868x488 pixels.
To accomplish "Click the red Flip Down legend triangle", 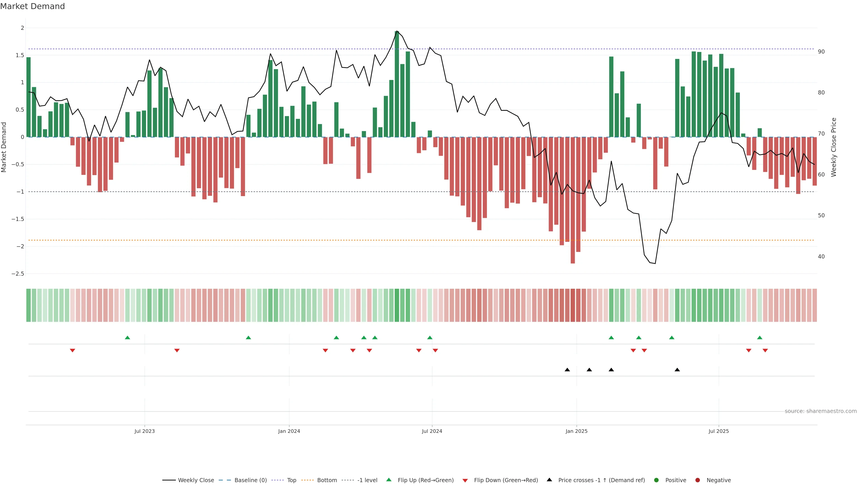I will click(x=465, y=481).
